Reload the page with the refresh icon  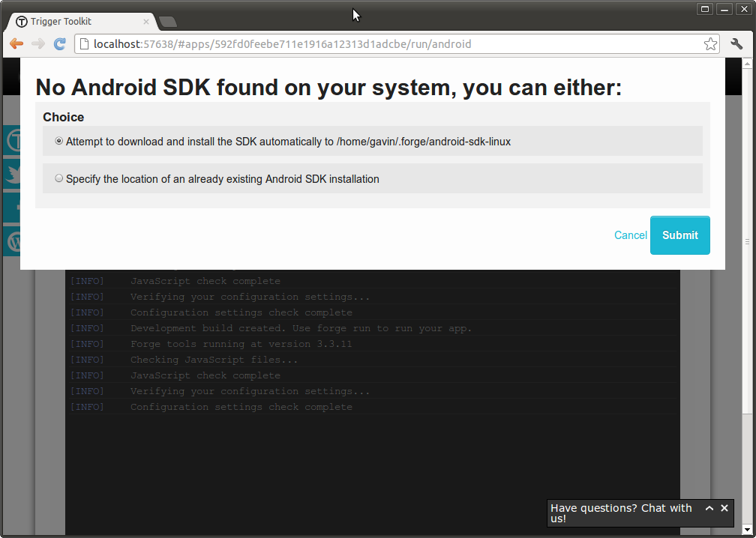59,43
